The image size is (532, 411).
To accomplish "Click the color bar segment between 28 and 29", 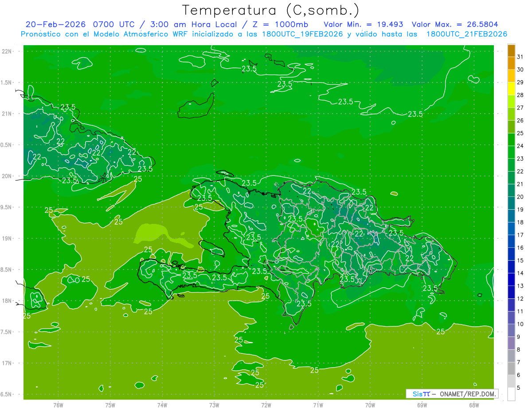I will [511, 89].
